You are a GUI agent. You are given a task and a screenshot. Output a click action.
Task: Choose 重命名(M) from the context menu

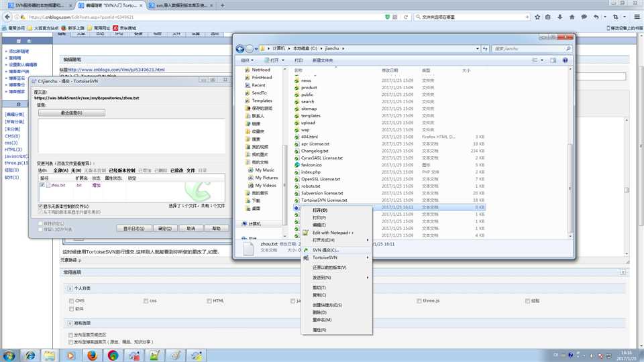(337, 320)
